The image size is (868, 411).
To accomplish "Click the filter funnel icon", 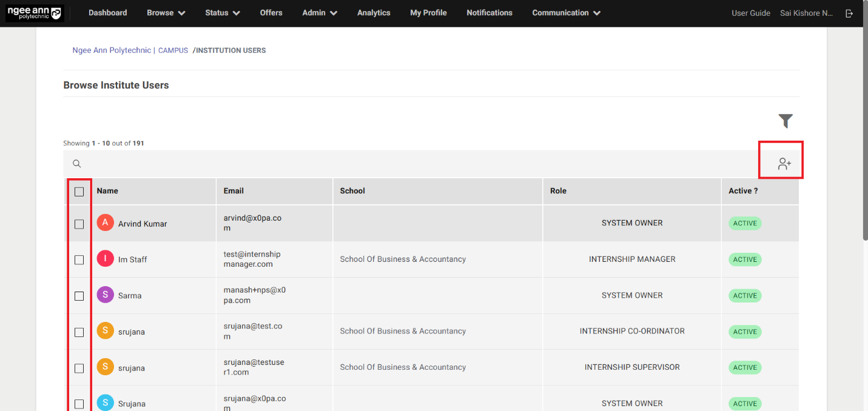I will coord(786,121).
